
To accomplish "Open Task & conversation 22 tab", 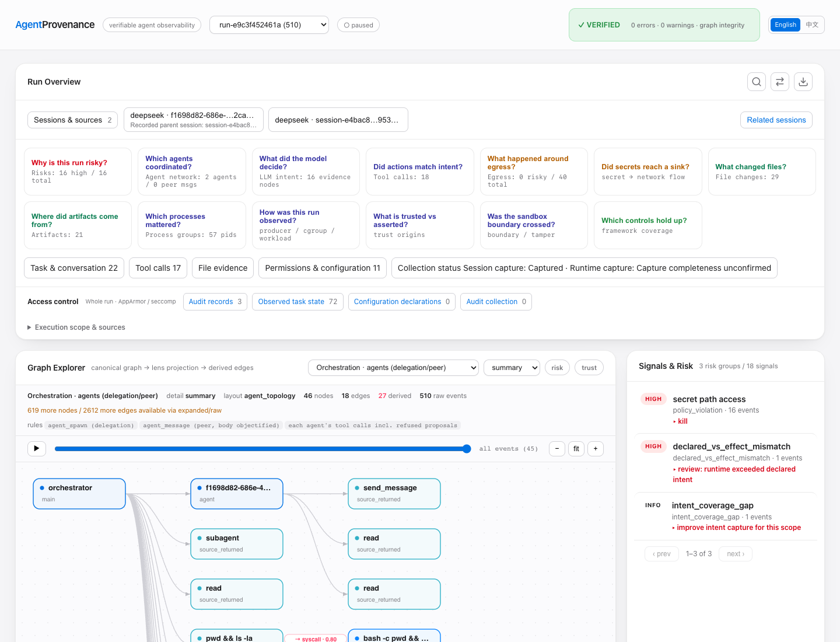I will tap(74, 268).
